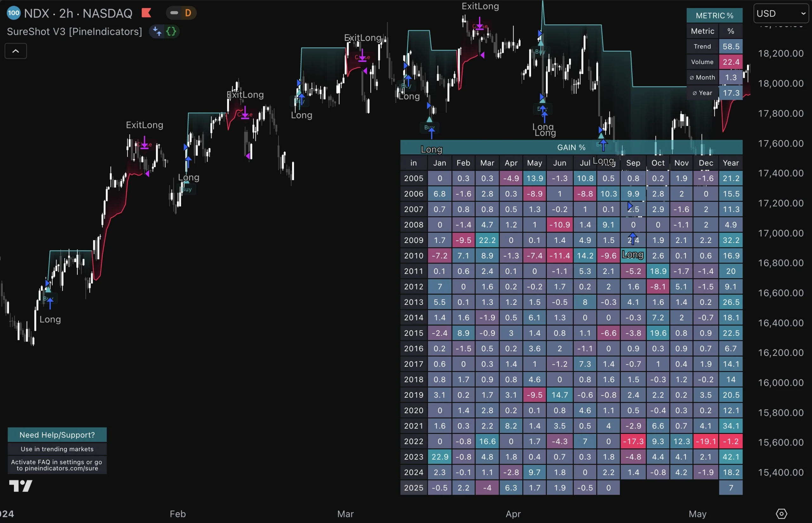Click 2009 March gain cell 22.2

[x=487, y=240]
